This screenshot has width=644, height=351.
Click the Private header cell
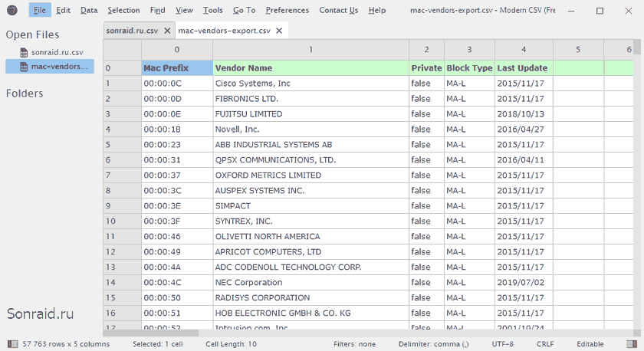pyautogui.click(x=427, y=68)
